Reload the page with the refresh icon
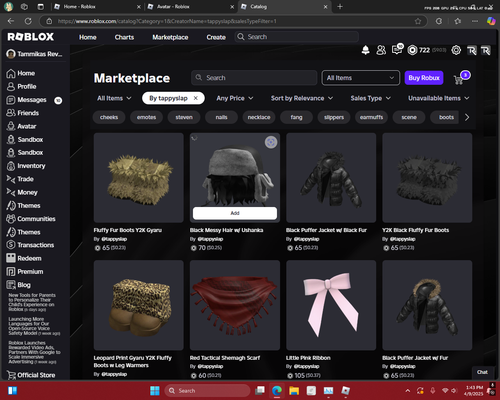The width and height of the screenshot is (500, 400). 28,21
